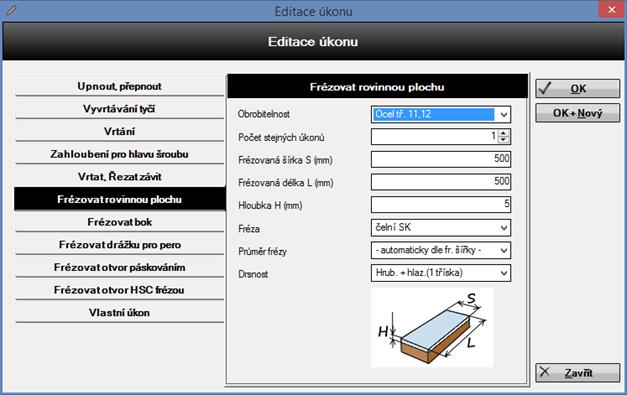627x395 pixels.
Task: Confirm with the OK button
Action: pos(578,88)
